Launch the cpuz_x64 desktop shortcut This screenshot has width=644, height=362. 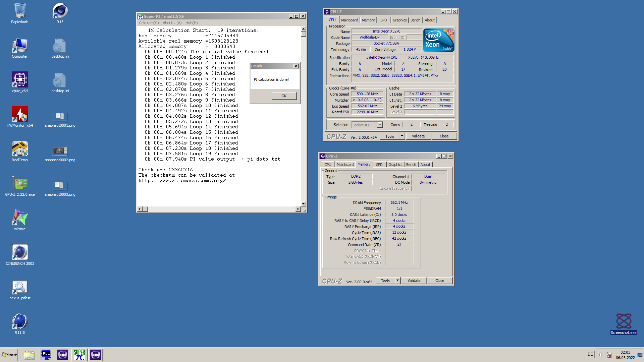(x=20, y=82)
